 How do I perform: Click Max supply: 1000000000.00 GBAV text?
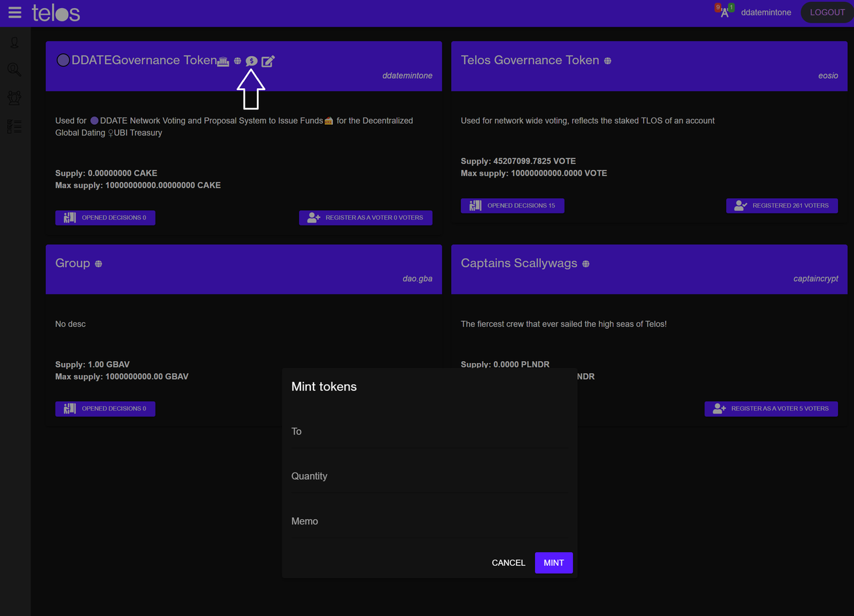point(122,377)
